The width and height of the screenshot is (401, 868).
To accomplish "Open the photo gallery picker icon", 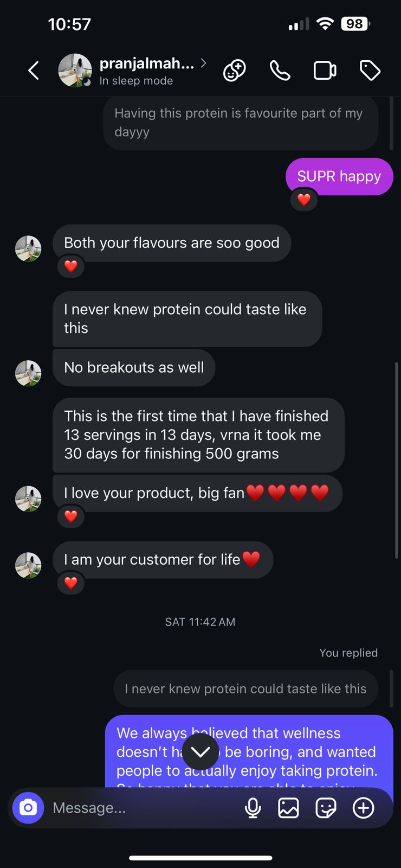I will click(x=288, y=808).
